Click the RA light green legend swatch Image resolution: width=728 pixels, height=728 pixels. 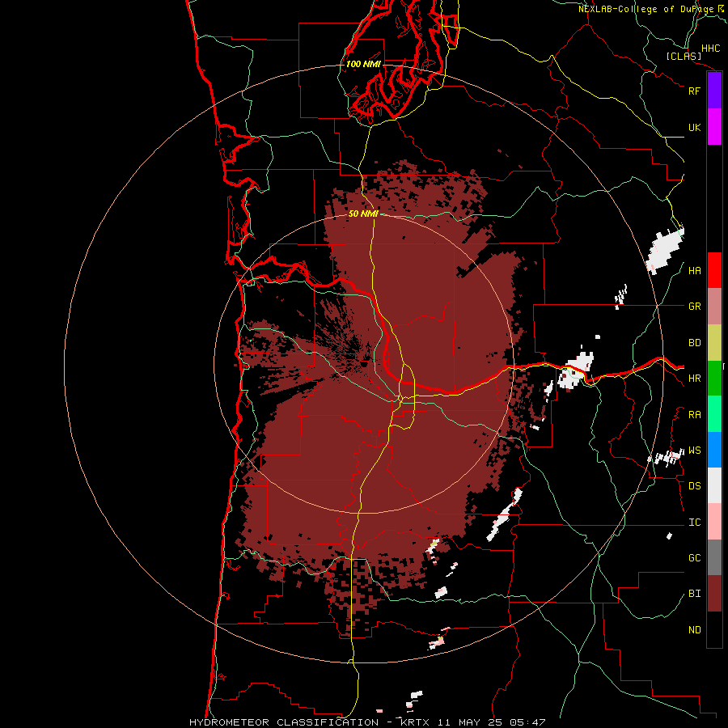click(714, 414)
